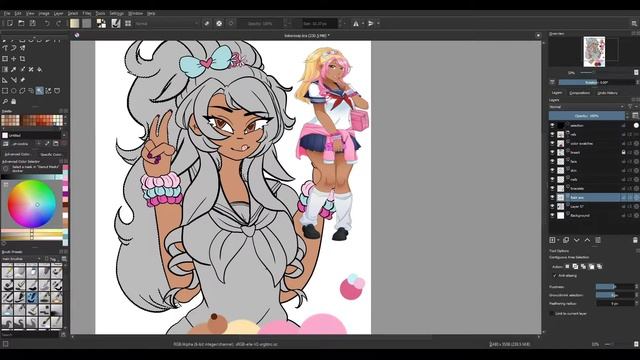
Task: Open the add layer dropdown arrow
Action: (558, 240)
